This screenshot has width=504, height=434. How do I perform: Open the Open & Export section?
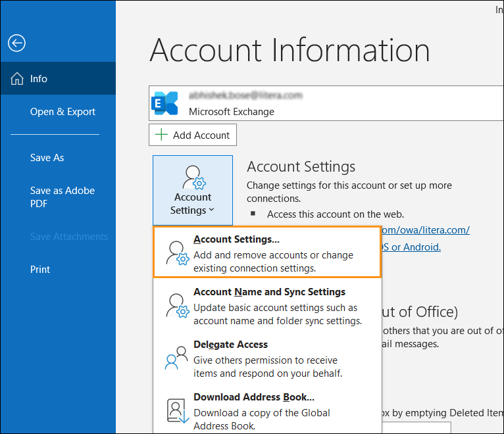[x=63, y=112]
